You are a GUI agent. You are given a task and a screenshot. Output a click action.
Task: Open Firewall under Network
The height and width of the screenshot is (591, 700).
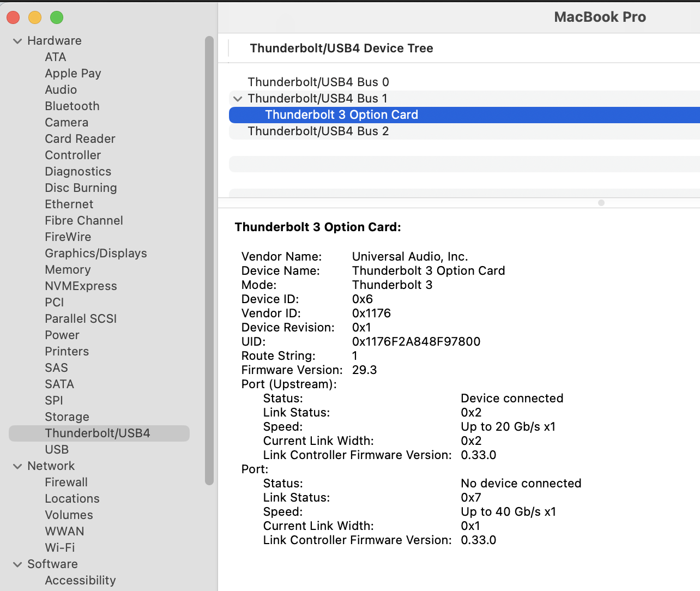coord(67,483)
